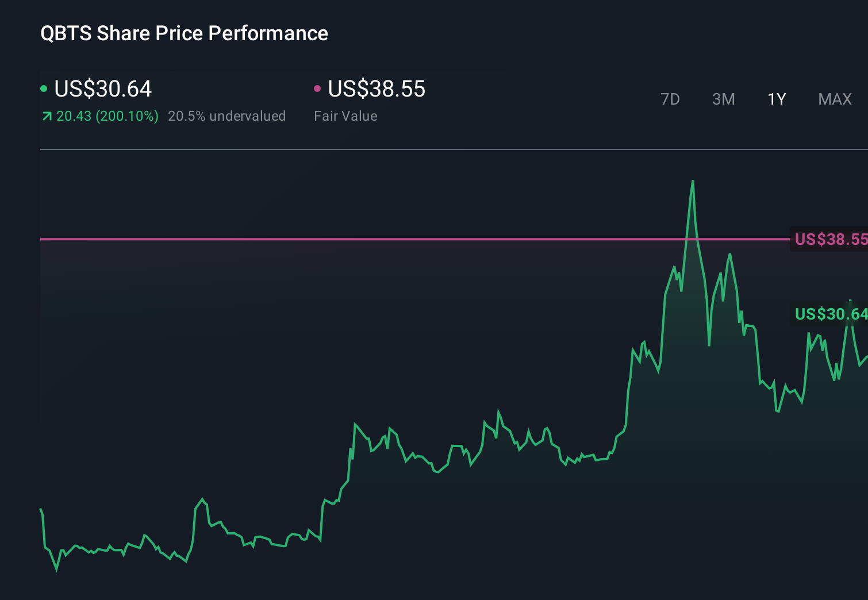
Task: Click the pink fair value horizontal line
Action: [x=402, y=239]
